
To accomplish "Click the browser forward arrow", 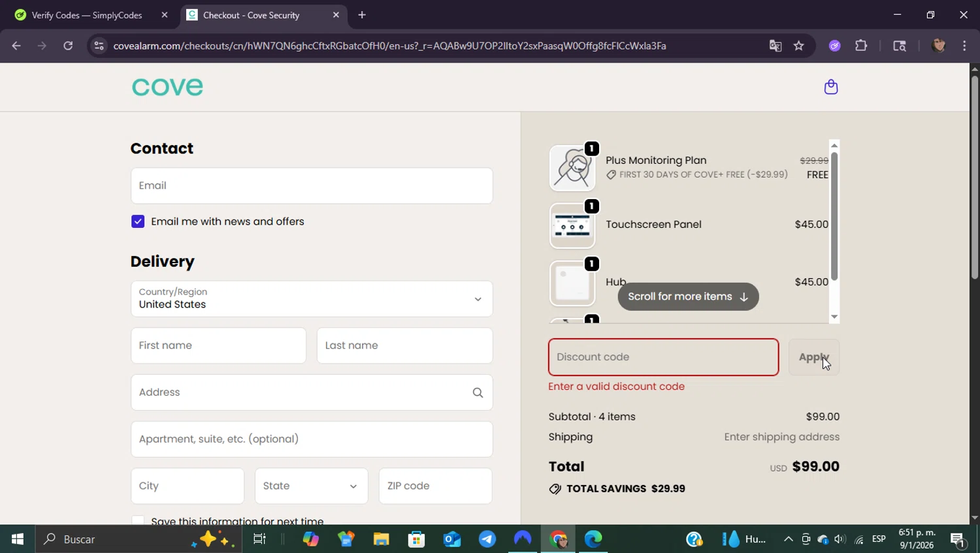I will pyautogui.click(x=42, y=46).
